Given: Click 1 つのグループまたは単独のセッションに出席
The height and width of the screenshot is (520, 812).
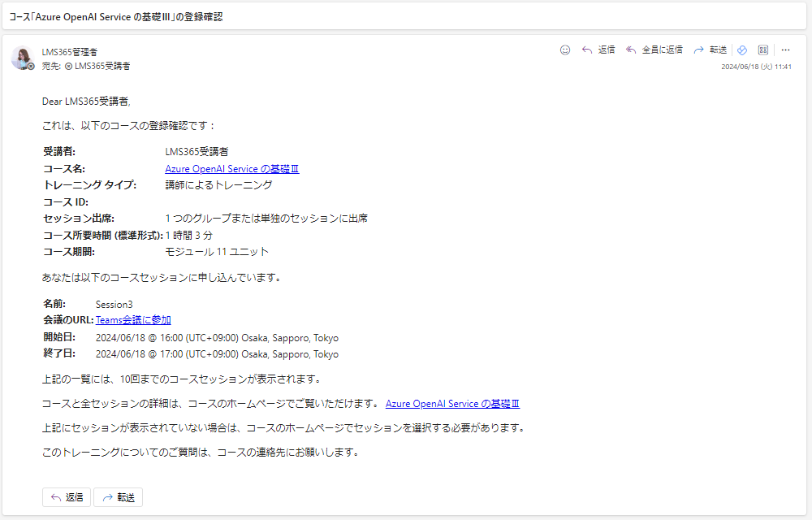Looking at the screenshot, I should tap(266, 218).
